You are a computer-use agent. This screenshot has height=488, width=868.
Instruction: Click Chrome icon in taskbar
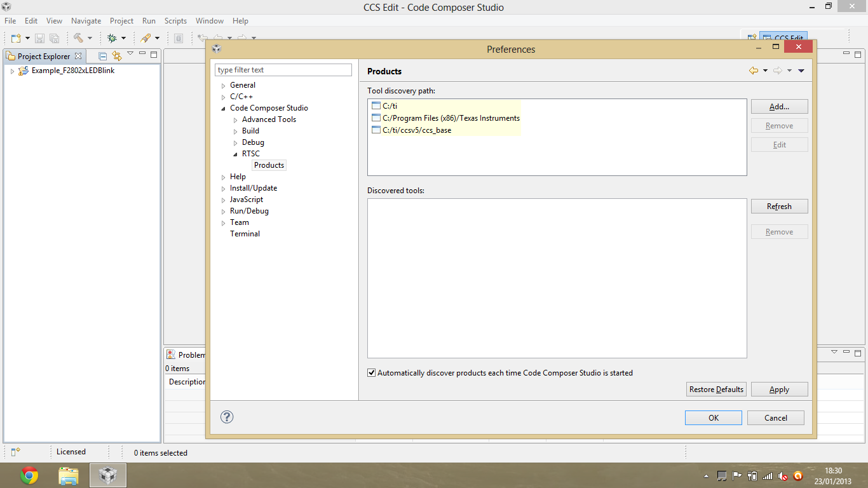point(29,475)
